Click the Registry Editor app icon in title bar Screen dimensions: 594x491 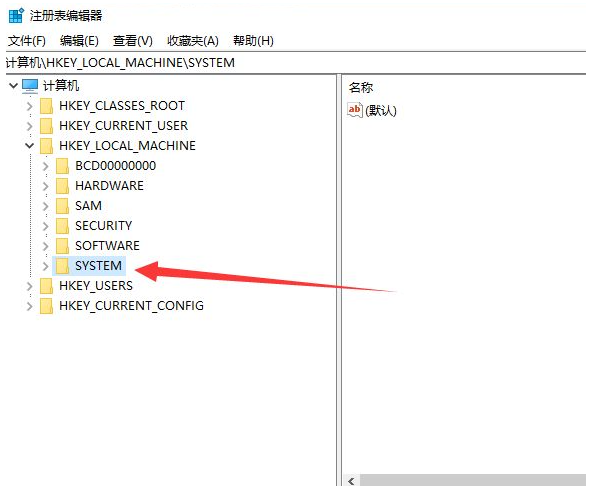[x=16, y=16]
